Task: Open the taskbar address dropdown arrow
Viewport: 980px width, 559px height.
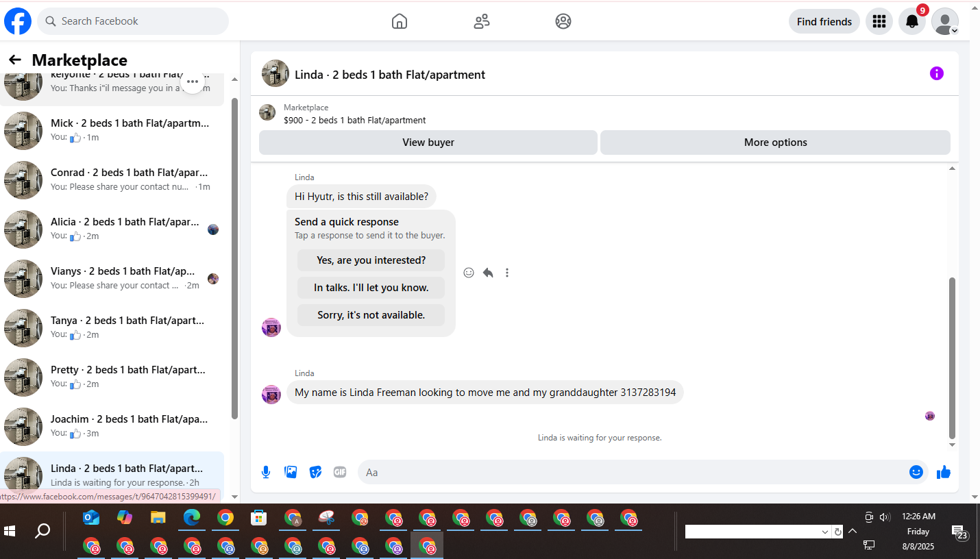Action: 825,532
